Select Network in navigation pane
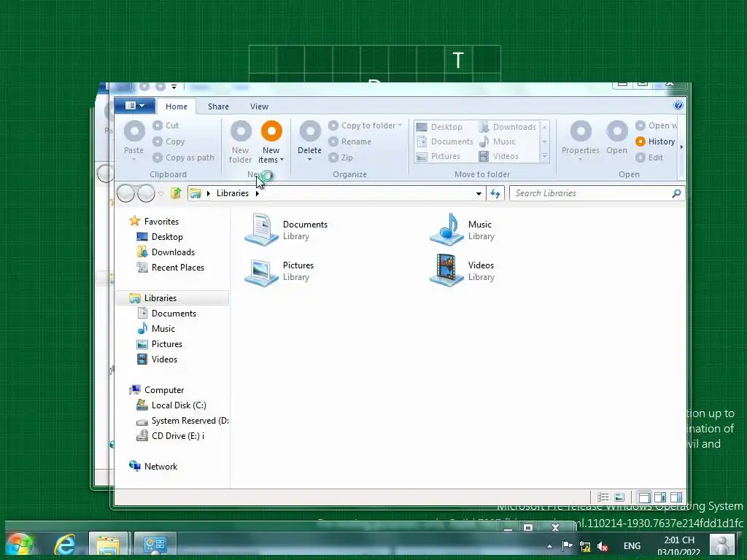This screenshot has width=747, height=560. coord(153,466)
